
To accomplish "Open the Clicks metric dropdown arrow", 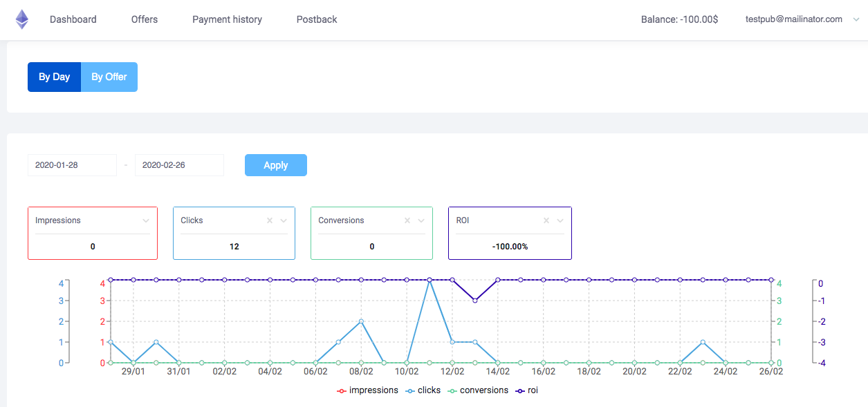I will point(284,221).
